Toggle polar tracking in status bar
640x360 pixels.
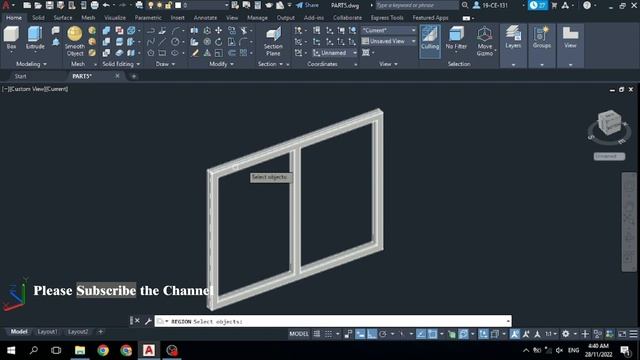point(383,334)
